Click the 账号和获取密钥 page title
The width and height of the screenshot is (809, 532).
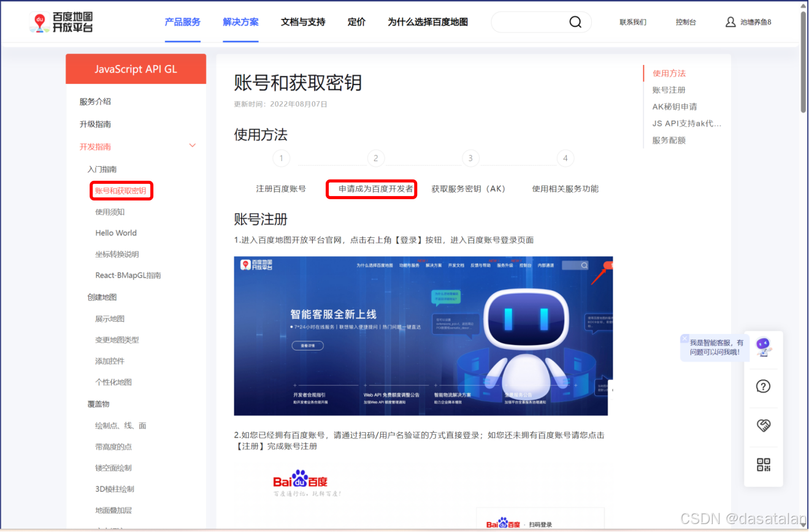point(298,82)
